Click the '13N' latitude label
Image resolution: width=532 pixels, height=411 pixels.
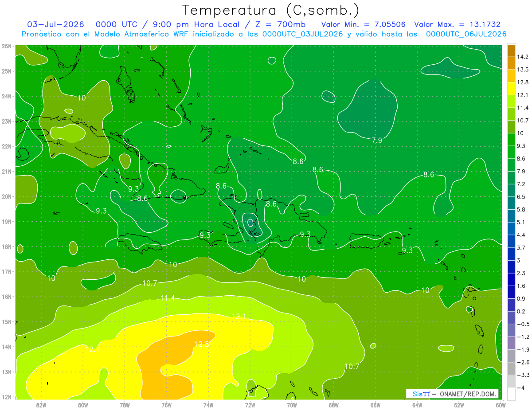click(x=6, y=372)
